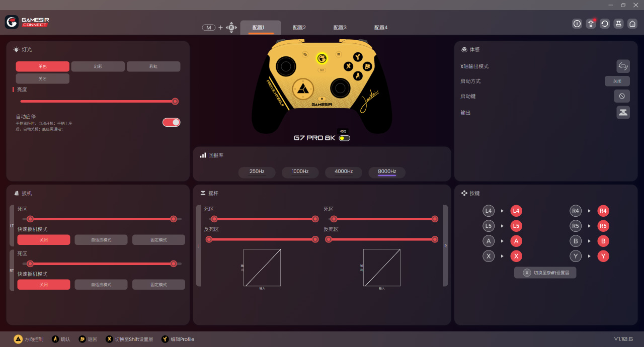Open the info icon in top bar

coord(577,24)
